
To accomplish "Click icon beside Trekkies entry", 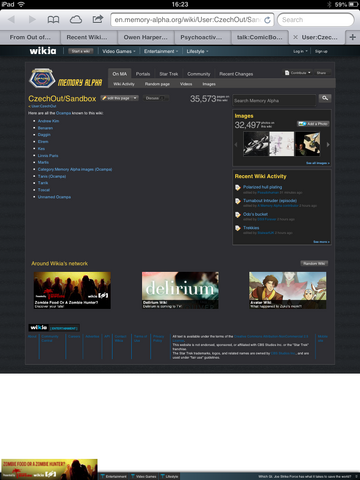I will coord(238,228).
